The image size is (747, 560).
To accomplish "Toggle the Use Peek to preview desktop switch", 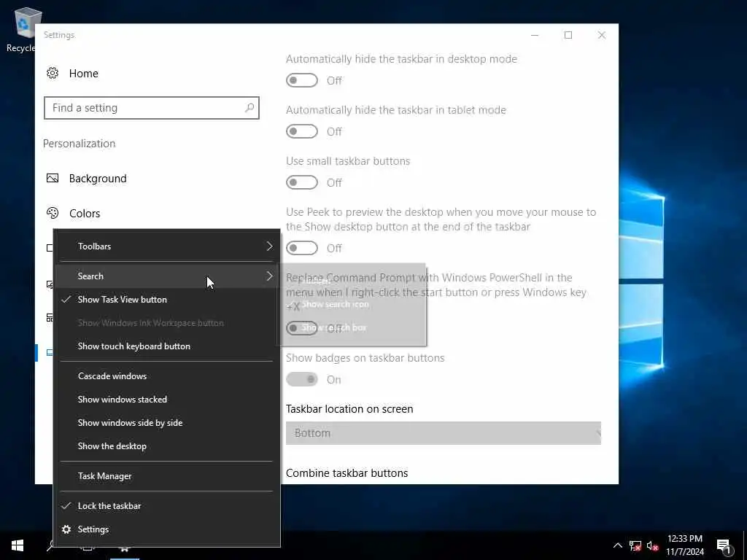I will (301, 248).
